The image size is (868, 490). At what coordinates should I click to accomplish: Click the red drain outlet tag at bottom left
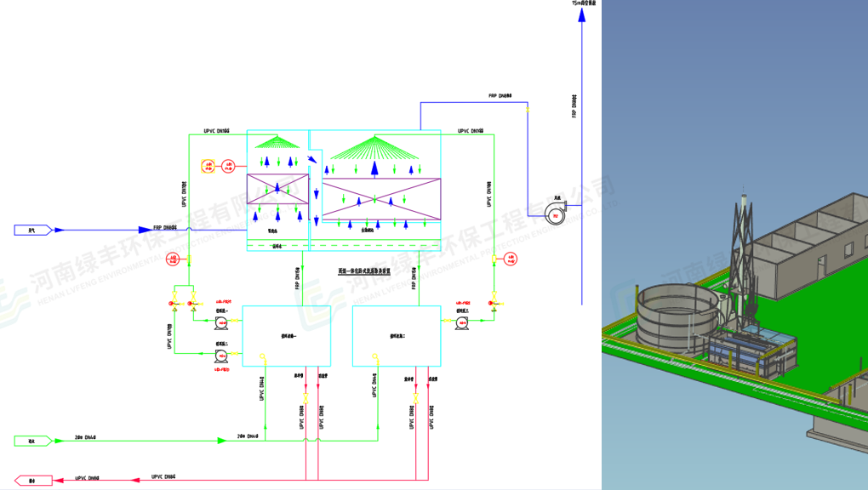point(33,481)
